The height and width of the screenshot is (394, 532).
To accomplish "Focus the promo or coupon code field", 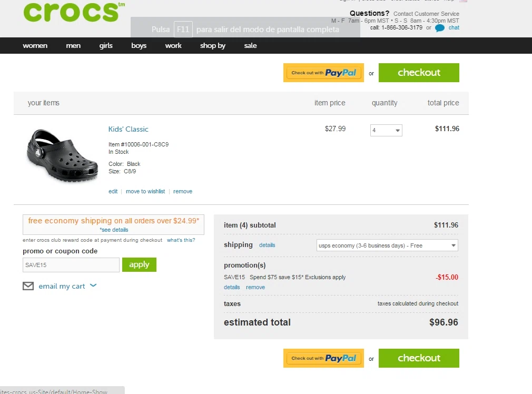I will pos(71,265).
